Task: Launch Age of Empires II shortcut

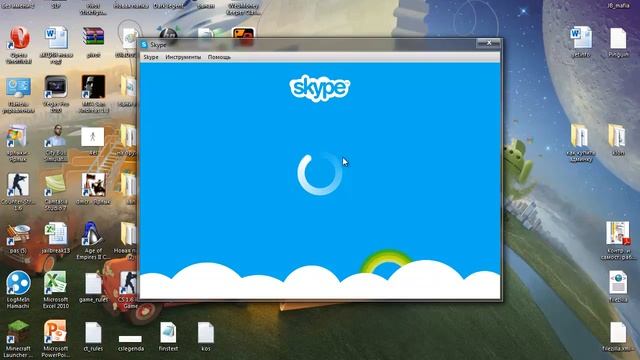Action: point(93,241)
